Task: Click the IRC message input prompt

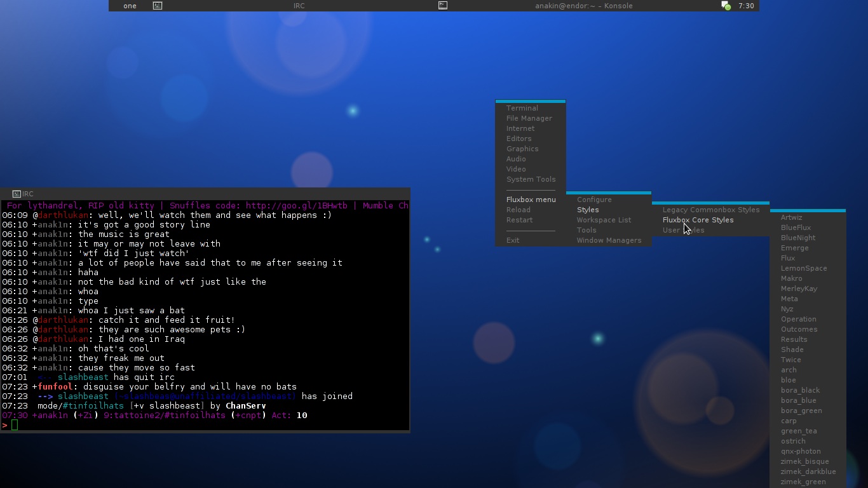Action: pyautogui.click(x=15, y=424)
